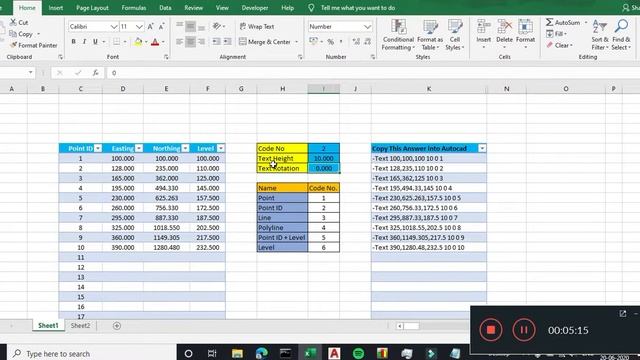Image resolution: width=640 pixels, height=360 pixels.
Task: Click the Percent Style icon
Action: click(x=331, y=42)
